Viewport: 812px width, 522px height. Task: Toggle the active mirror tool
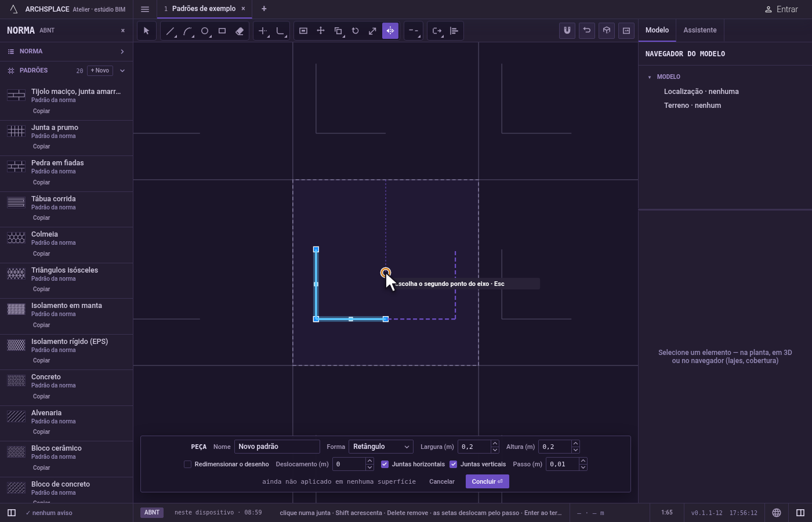pos(390,31)
